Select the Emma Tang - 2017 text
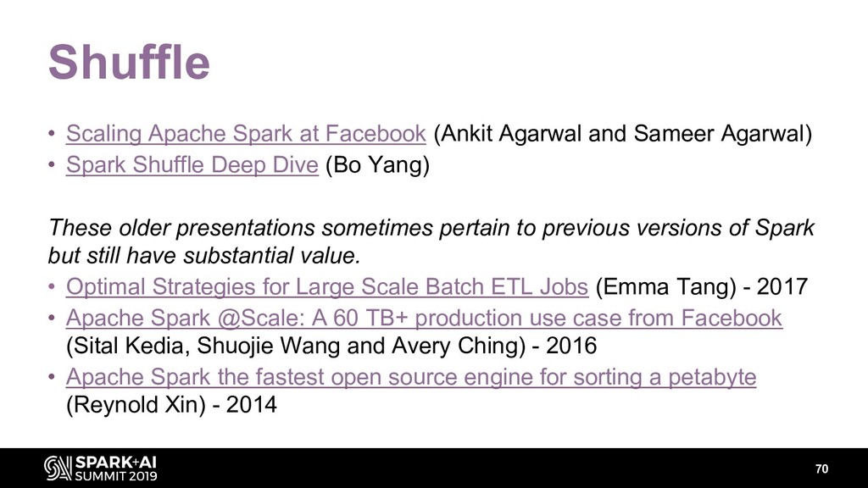 tap(702, 286)
